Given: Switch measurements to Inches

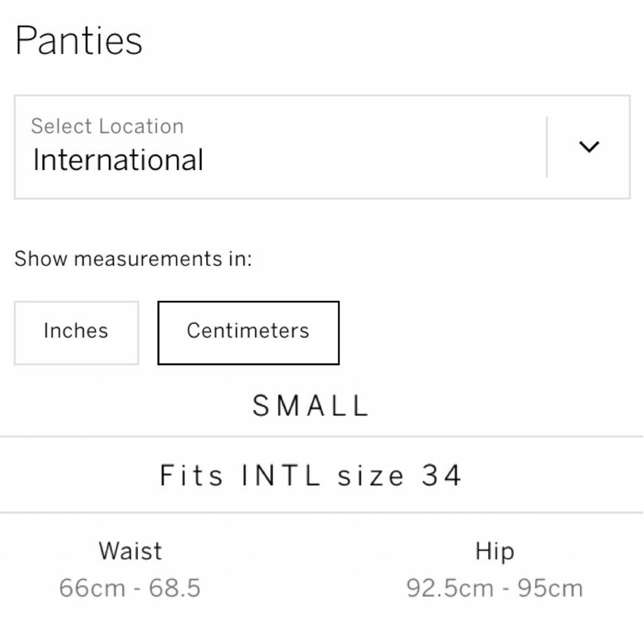Looking at the screenshot, I should (76, 332).
